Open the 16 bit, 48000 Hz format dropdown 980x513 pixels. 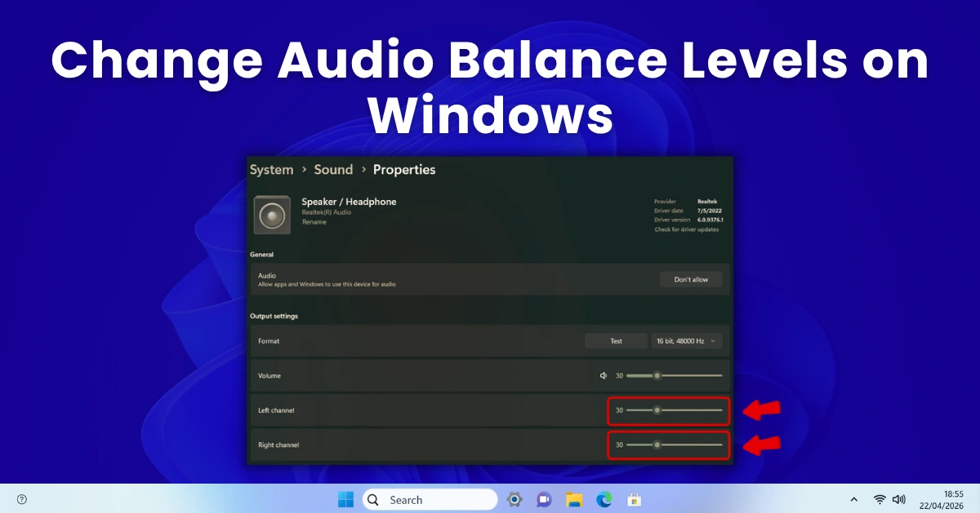click(x=686, y=341)
